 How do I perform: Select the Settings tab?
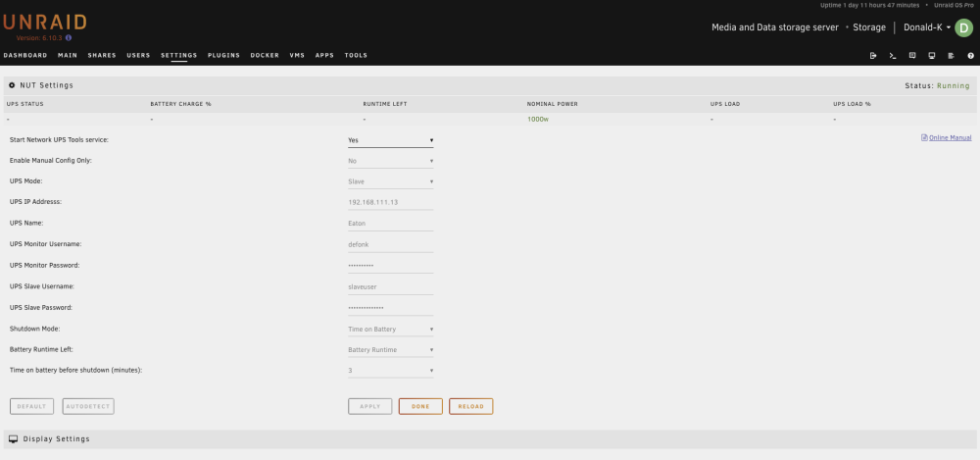(178, 55)
